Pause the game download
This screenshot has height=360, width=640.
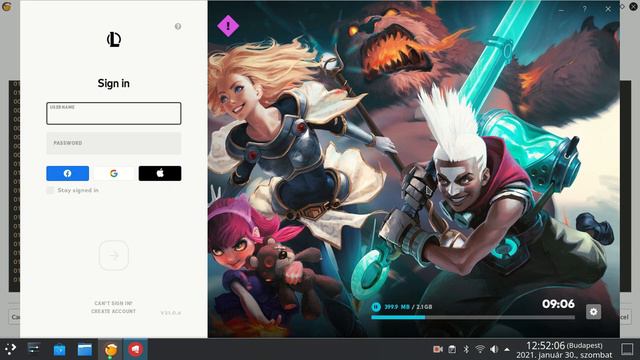click(x=376, y=307)
